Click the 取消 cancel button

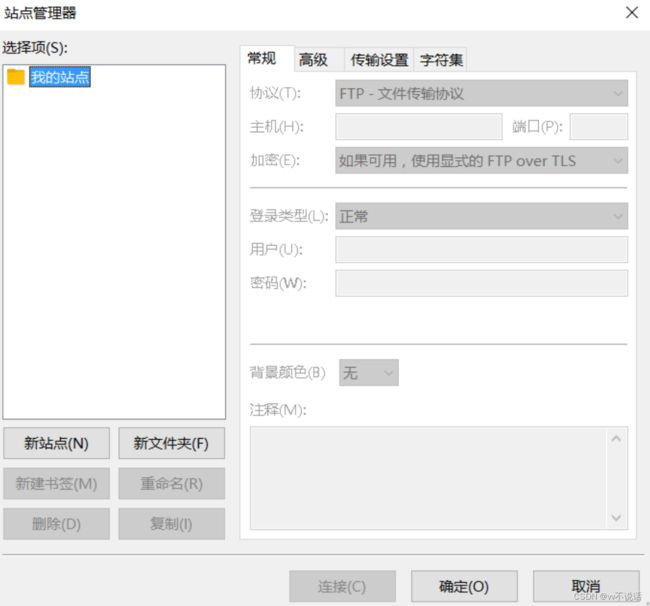pos(586,586)
